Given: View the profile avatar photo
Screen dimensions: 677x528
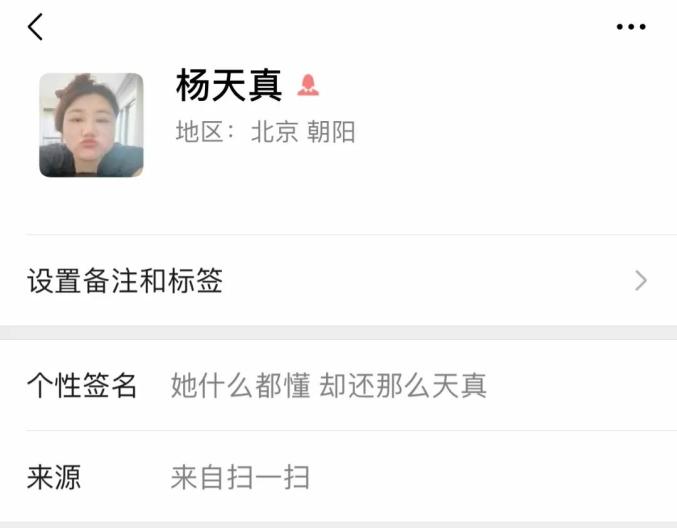Looking at the screenshot, I should pyautogui.click(x=92, y=125).
